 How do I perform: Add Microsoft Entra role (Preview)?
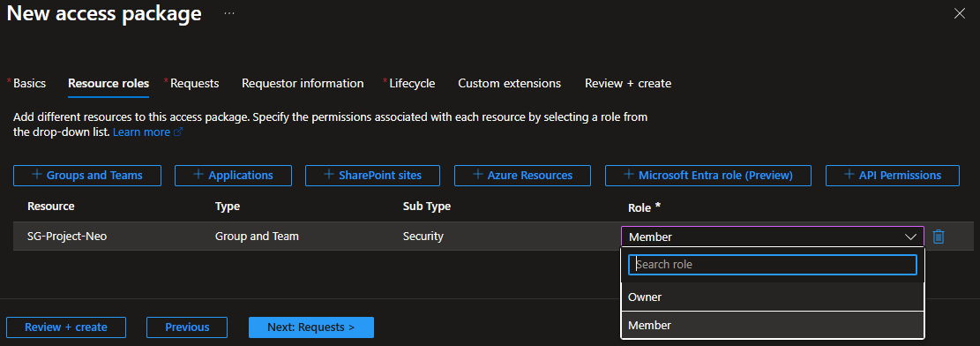pyautogui.click(x=708, y=175)
